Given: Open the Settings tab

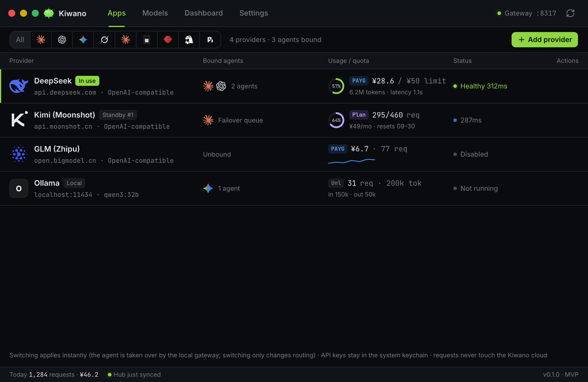Looking at the screenshot, I should coord(254,13).
